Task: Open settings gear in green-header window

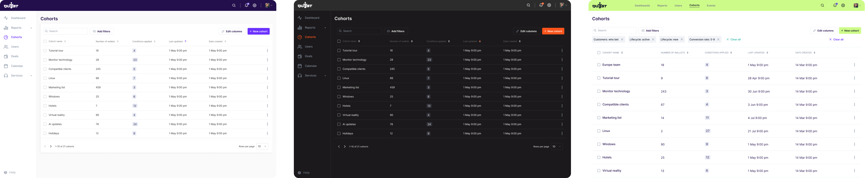Action: tap(843, 5)
